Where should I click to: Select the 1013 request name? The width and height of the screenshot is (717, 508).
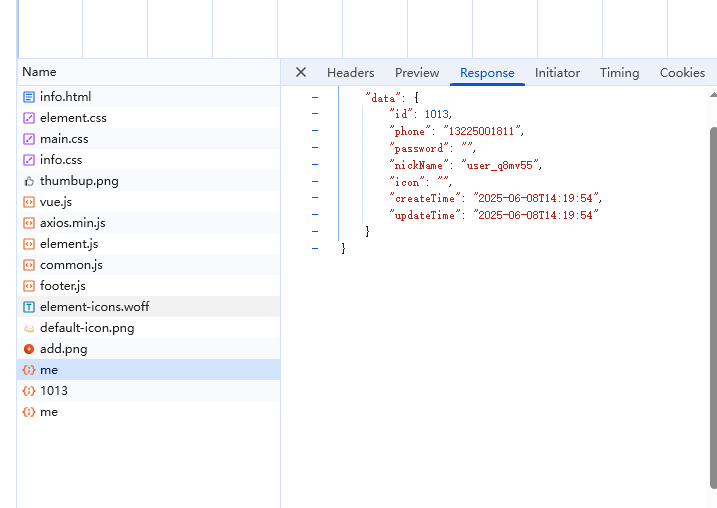54,391
